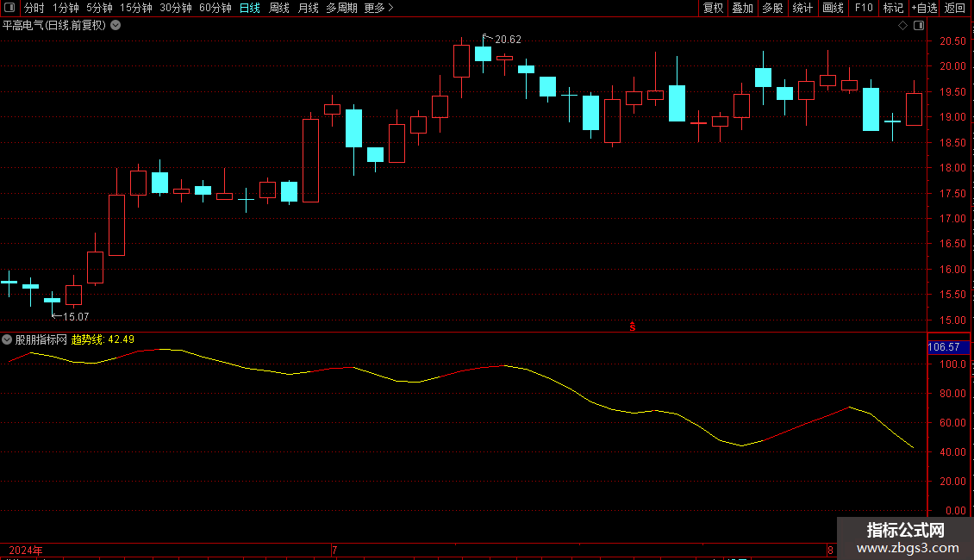Click the 叠加 overlay button
The image size is (974, 560).
point(743,8)
